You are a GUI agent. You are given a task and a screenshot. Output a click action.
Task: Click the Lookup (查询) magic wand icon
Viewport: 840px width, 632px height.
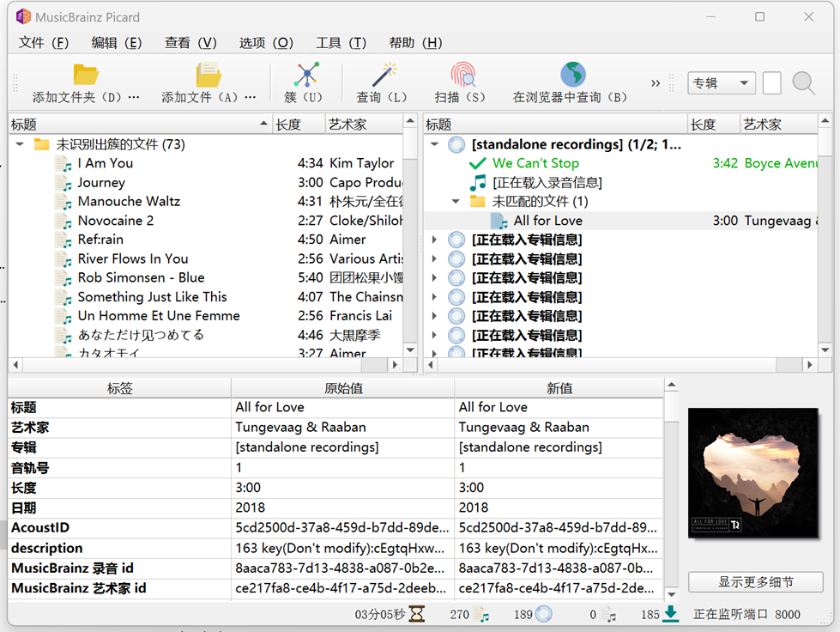tap(383, 76)
